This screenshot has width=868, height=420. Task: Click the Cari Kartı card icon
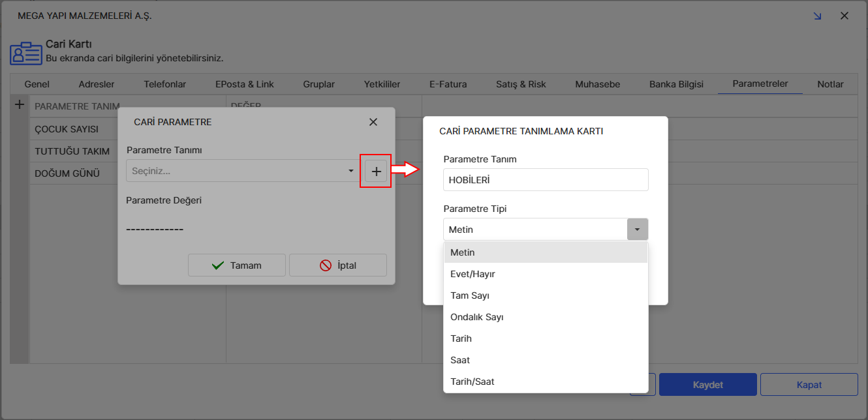pos(25,53)
